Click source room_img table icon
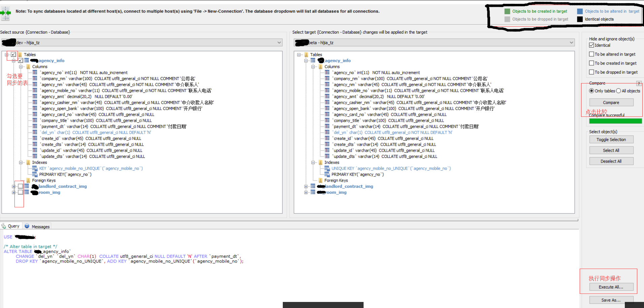 click(x=27, y=192)
